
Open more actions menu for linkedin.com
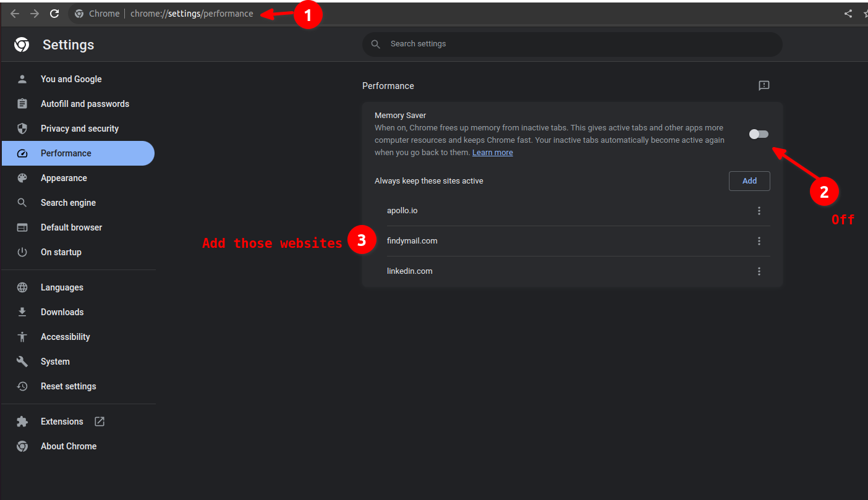coord(759,271)
